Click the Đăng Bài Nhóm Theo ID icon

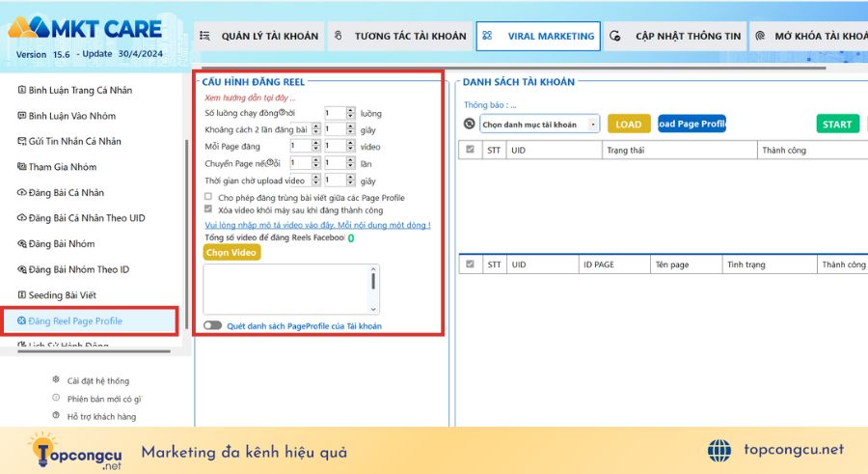point(22,269)
